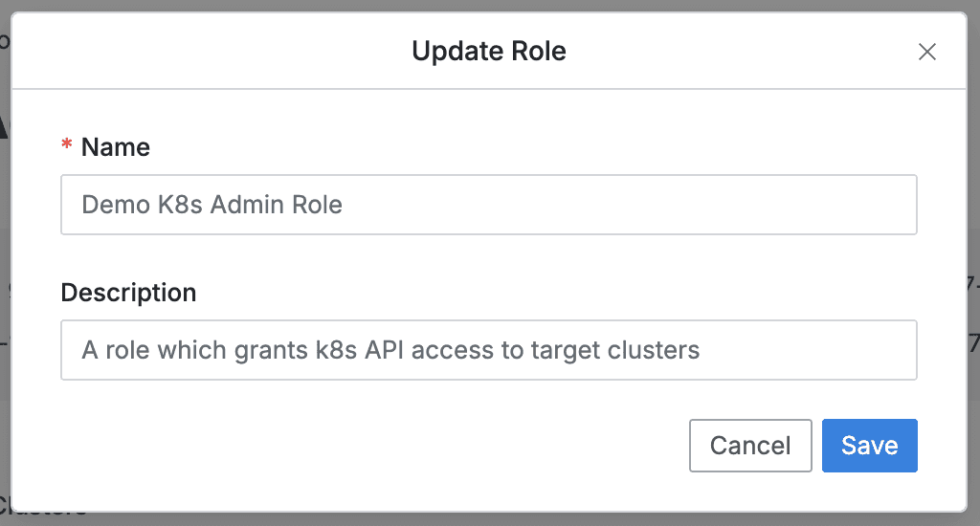Click the red required asterisk
Image resolution: width=980 pixels, height=526 pixels.
67,147
